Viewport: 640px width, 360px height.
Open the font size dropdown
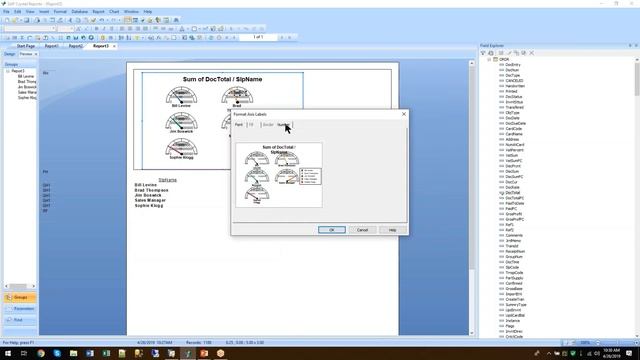pos(71,29)
